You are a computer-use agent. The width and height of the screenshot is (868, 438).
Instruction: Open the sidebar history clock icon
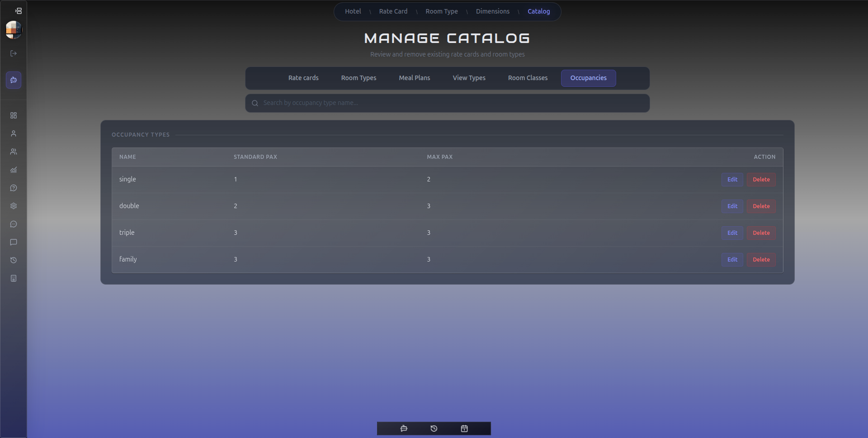point(14,260)
